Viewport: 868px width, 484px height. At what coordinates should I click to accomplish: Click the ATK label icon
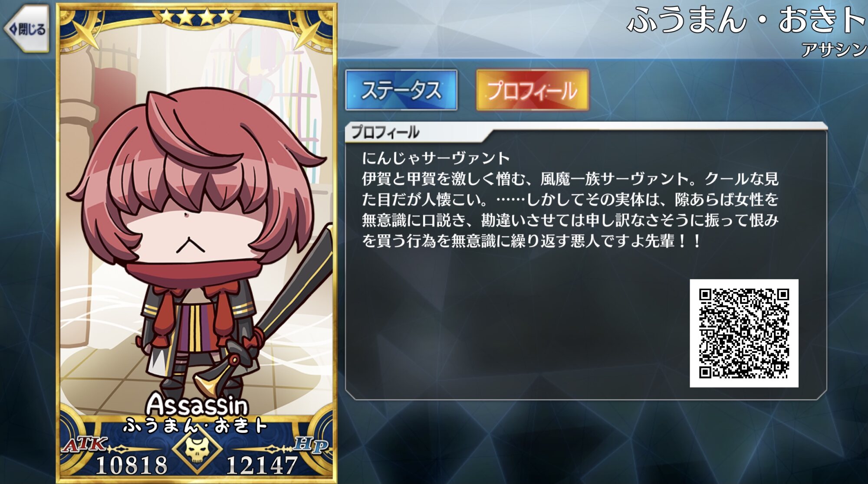85,445
